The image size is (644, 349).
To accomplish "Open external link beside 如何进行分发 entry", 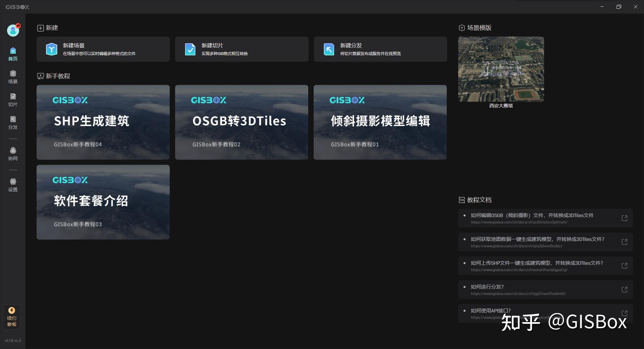I will click(x=624, y=290).
